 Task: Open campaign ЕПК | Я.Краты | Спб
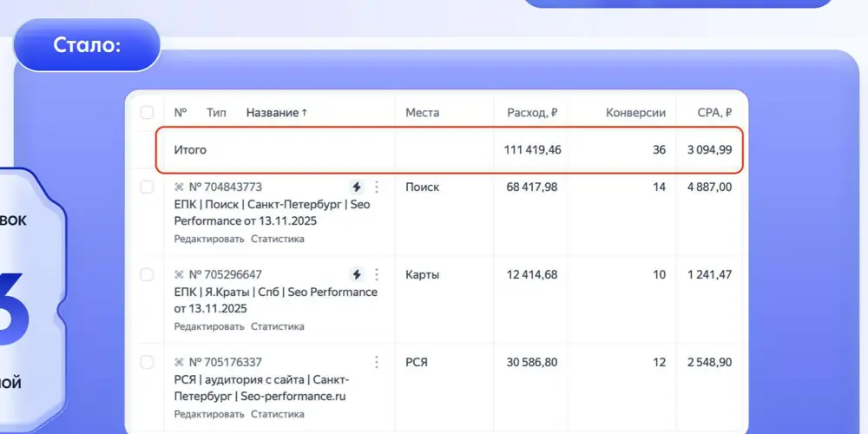click(x=276, y=300)
